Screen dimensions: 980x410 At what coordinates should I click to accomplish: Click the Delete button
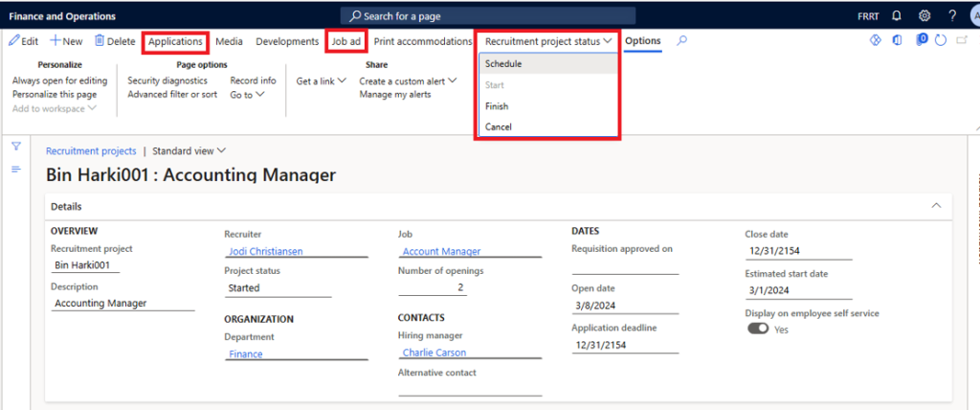tap(115, 41)
